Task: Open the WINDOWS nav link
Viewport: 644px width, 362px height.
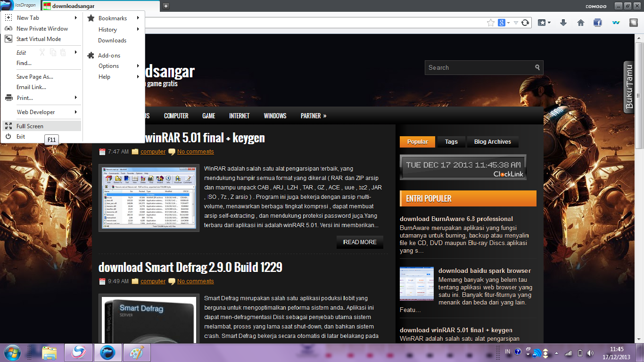Action: click(275, 115)
